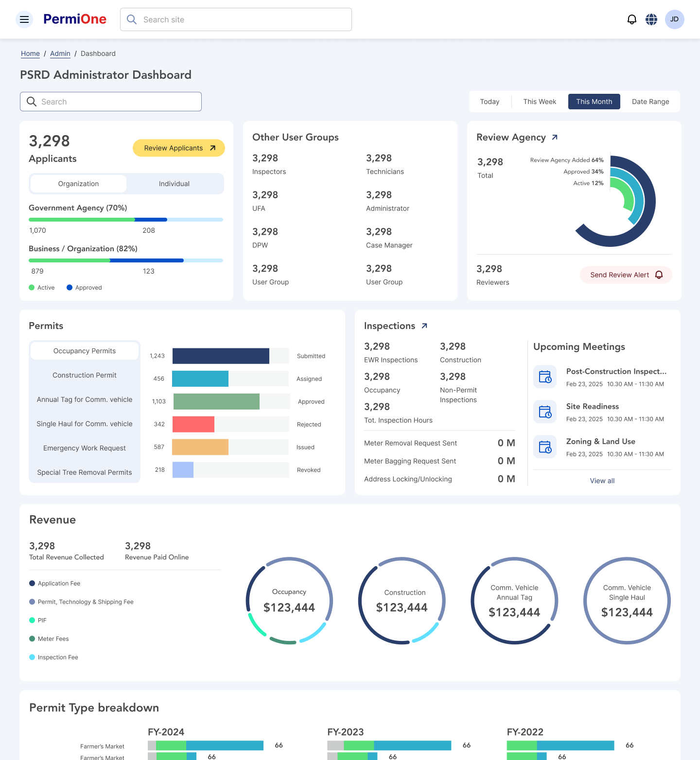Open the JD user profile avatar
This screenshot has height=760, width=700.
pos(674,19)
